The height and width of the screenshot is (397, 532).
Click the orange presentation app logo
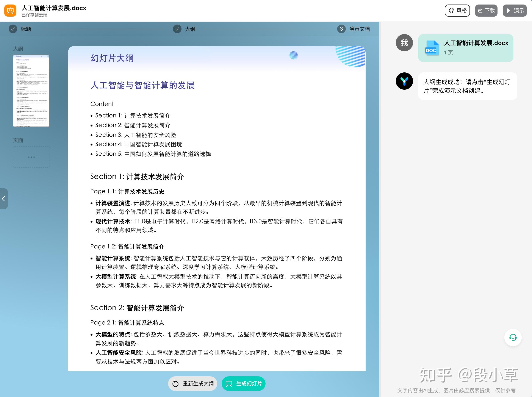click(x=10, y=11)
